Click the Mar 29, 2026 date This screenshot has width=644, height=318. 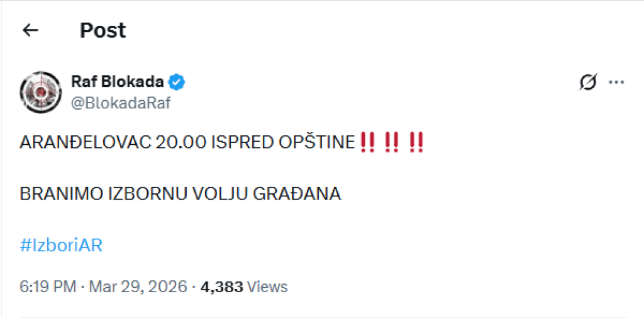(138, 287)
